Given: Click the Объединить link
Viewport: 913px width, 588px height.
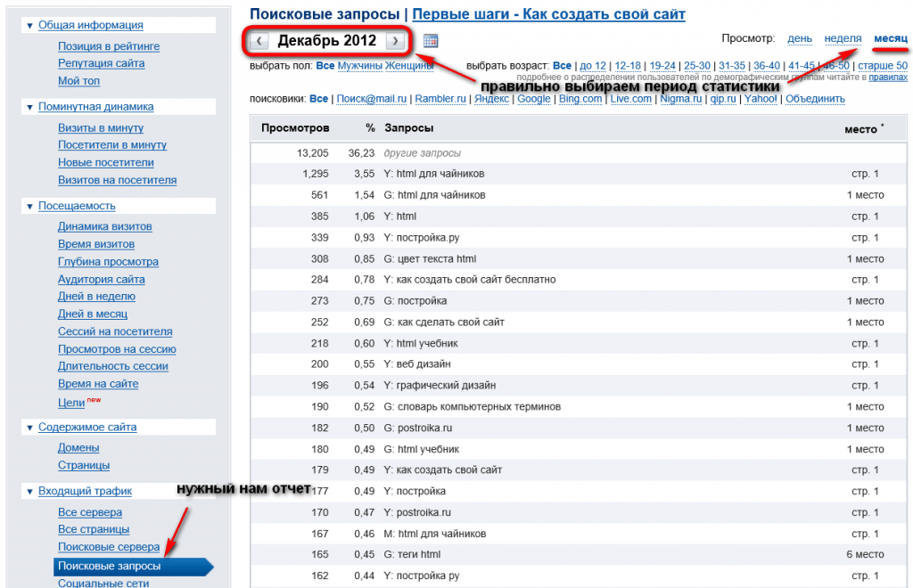Looking at the screenshot, I should coord(815,99).
